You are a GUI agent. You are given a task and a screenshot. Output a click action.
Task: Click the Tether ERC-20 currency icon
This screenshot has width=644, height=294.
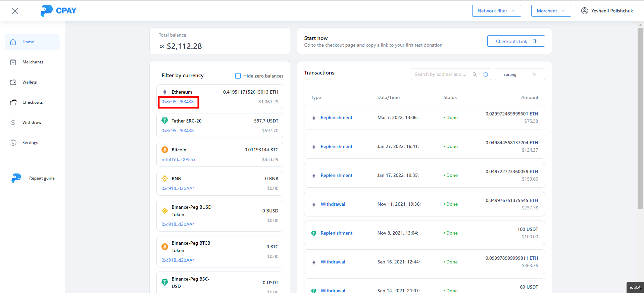(x=165, y=121)
